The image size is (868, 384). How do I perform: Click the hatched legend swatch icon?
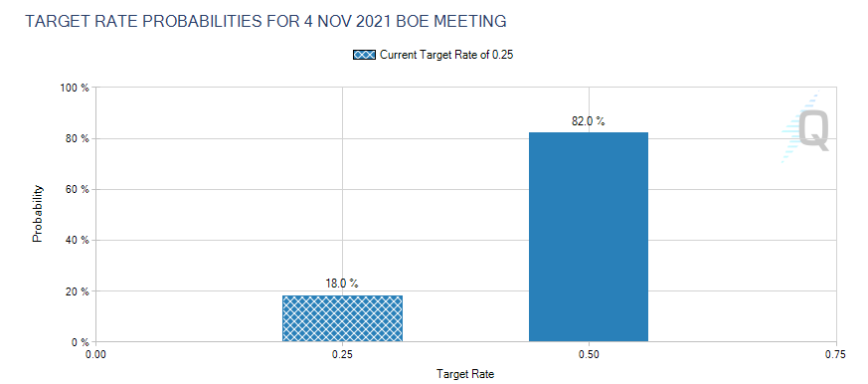coord(364,55)
